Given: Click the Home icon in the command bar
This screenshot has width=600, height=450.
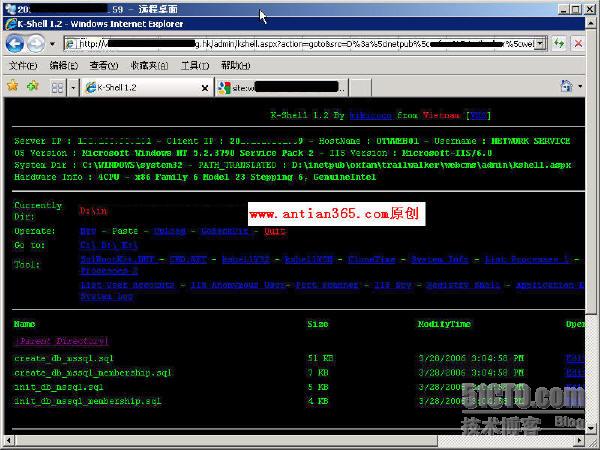Looking at the screenshot, I should pyautogui.click(x=566, y=86).
